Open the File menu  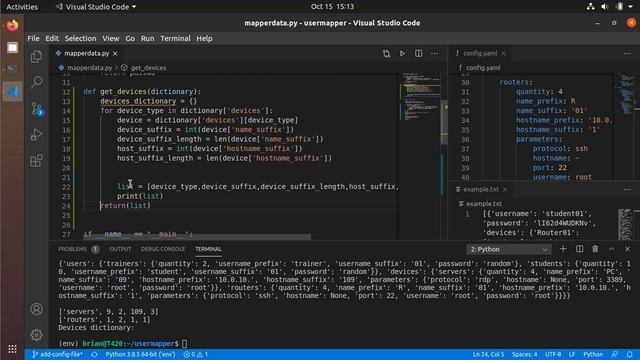(x=33, y=38)
